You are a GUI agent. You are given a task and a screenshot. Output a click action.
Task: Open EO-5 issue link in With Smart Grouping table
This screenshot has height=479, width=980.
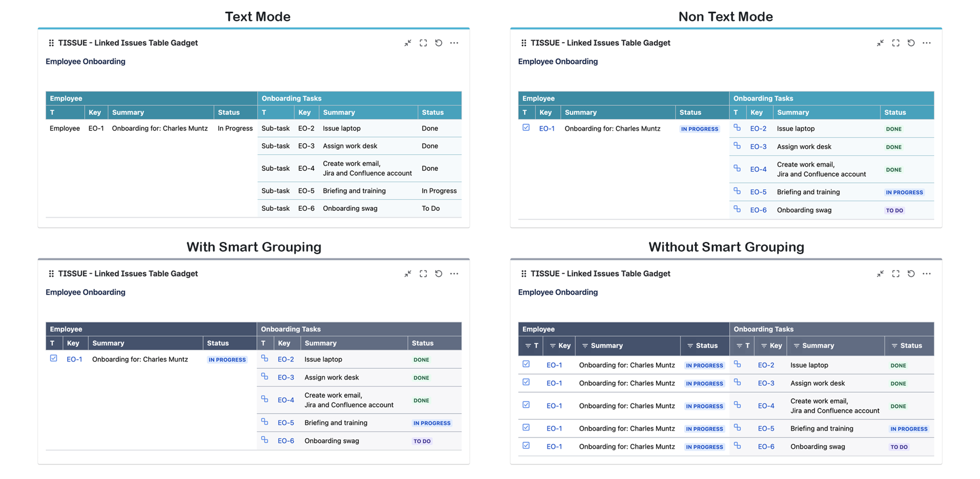tap(285, 423)
